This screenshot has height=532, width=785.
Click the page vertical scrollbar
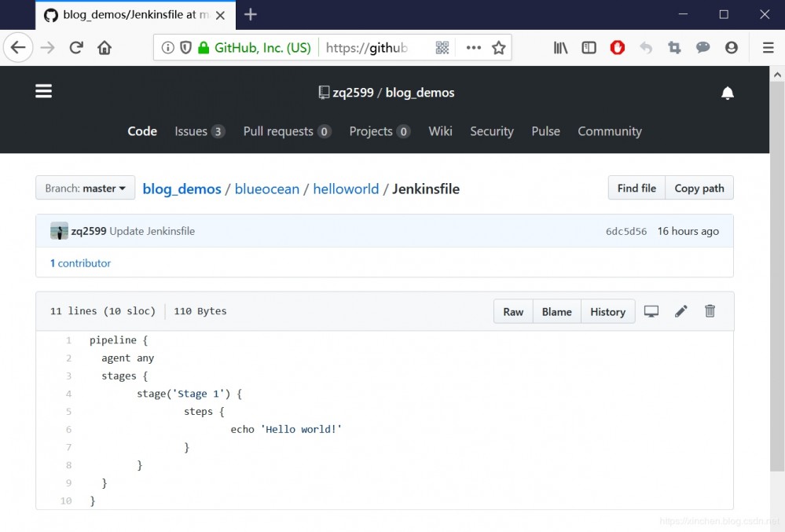(x=777, y=275)
